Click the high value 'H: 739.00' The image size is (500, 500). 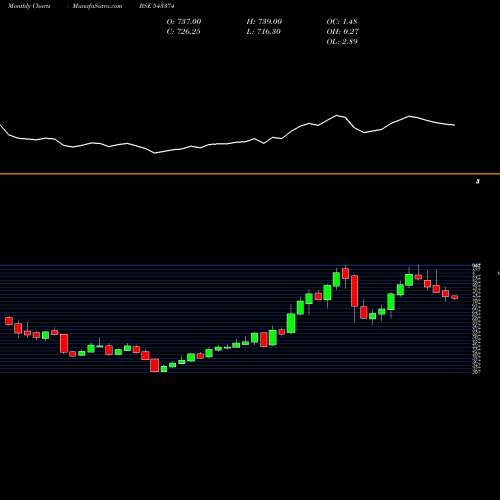coord(264,22)
